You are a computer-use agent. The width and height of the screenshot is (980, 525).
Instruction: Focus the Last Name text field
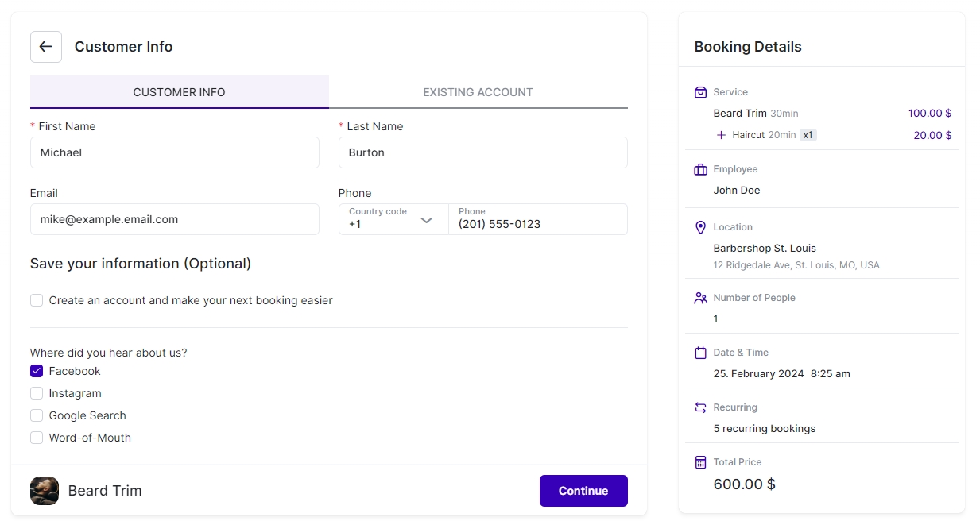[x=482, y=152]
